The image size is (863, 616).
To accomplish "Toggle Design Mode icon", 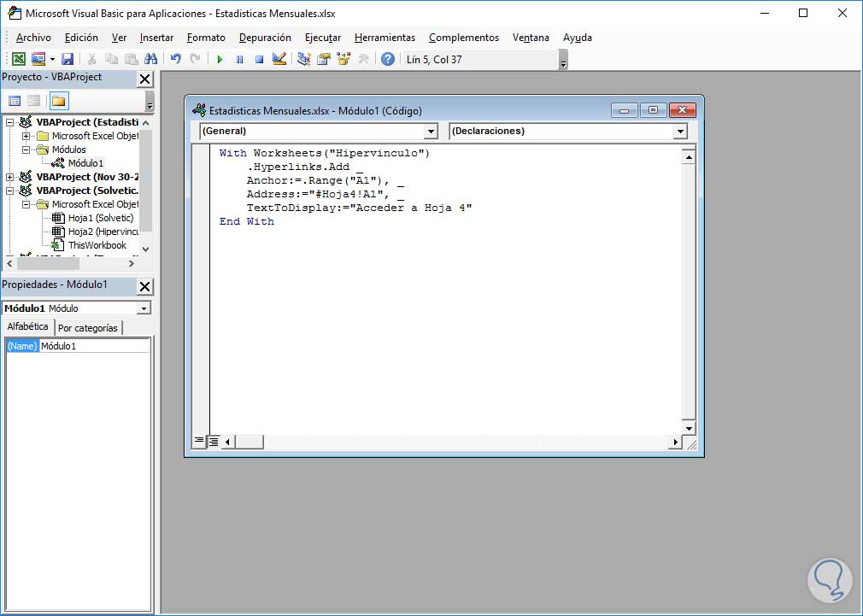I will pos(279,59).
